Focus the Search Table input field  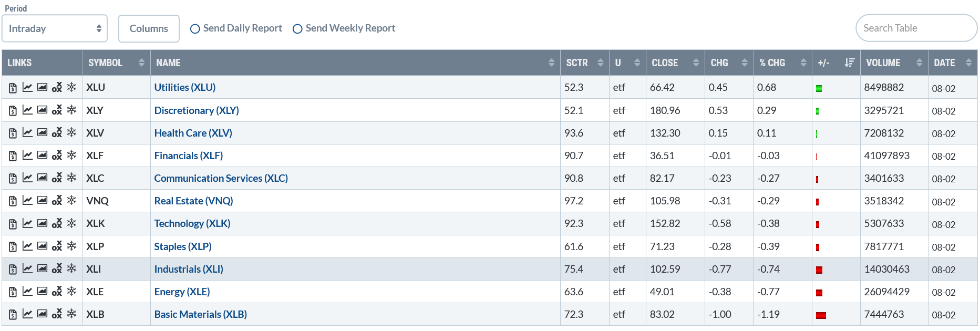coord(916,28)
